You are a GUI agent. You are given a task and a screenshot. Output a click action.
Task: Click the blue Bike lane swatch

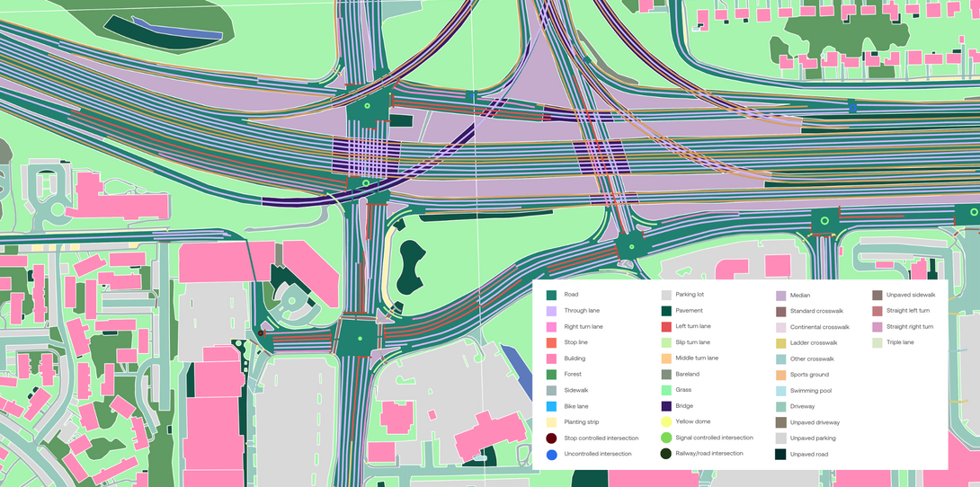coord(551,406)
